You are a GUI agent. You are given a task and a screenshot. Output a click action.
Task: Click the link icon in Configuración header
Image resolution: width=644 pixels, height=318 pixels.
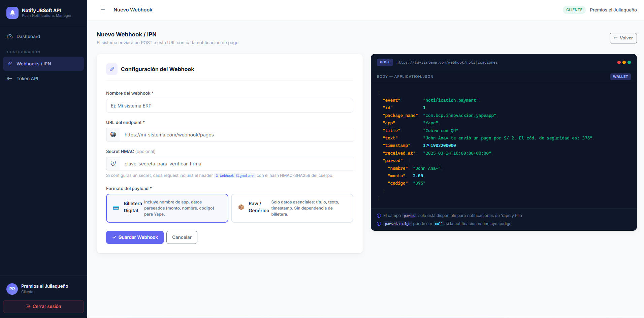(112, 69)
